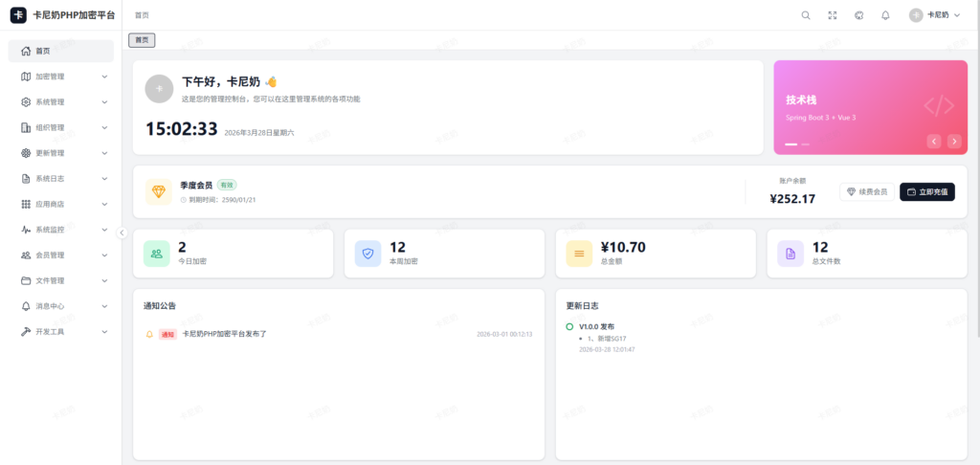Open the theme palette icon
The height and width of the screenshot is (465, 980).
[858, 15]
